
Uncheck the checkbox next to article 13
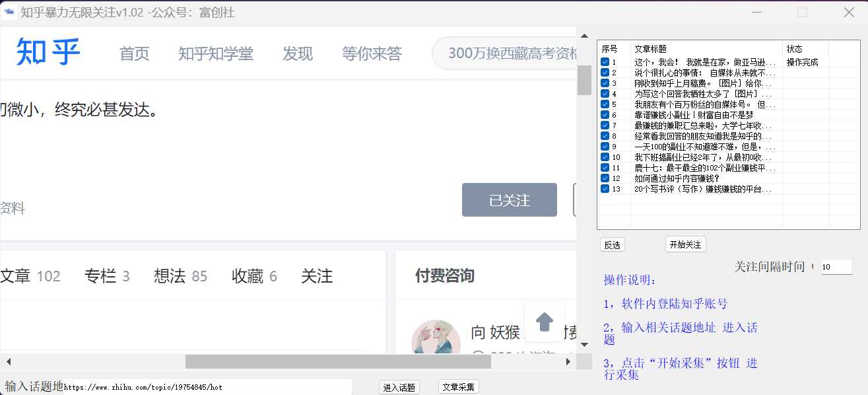(x=604, y=189)
